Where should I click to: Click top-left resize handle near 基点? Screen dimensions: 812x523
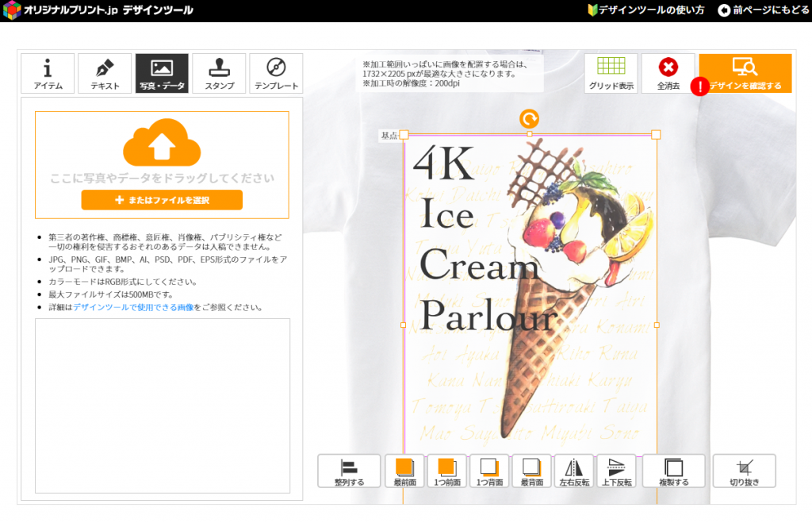point(404,135)
